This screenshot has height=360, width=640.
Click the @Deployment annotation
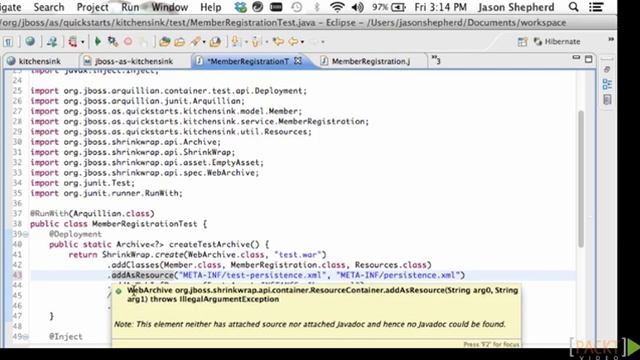point(75,234)
